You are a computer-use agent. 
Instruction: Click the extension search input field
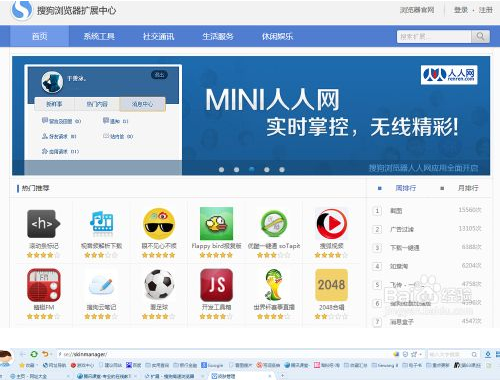(434, 36)
